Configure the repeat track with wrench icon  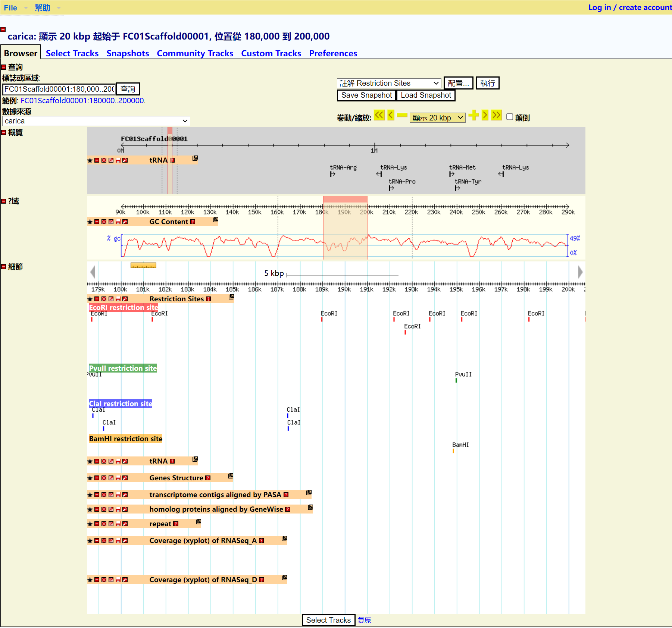(x=125, y=524)
